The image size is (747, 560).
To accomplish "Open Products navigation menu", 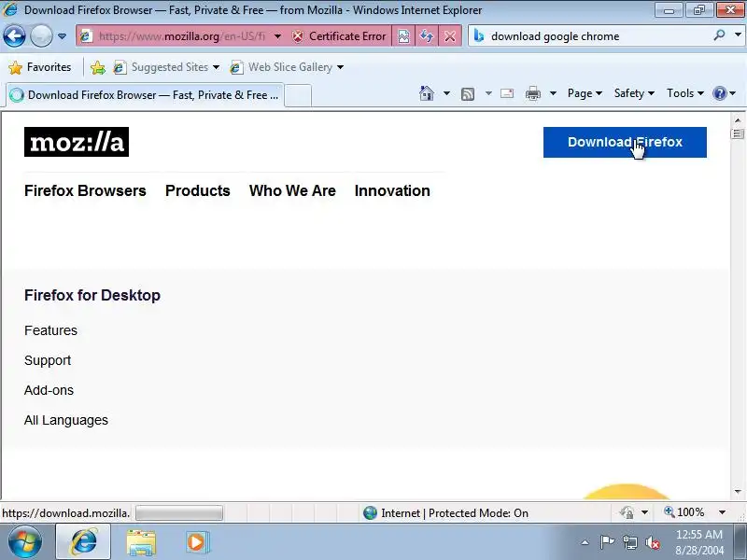I will (198, 190).
